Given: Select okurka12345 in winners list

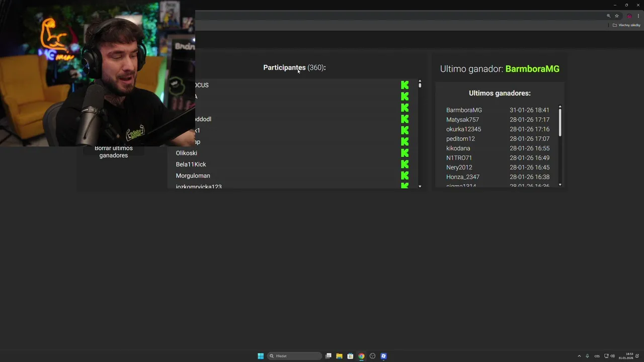Looking at the screenshot, I should pyautogui.click(x=463, y=129).
